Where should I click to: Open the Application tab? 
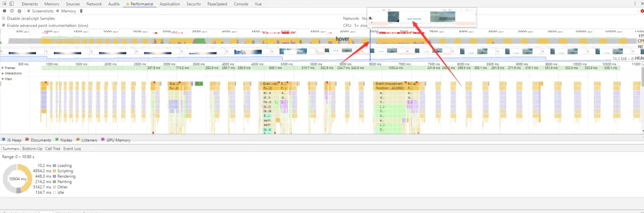tap(170, 4)
